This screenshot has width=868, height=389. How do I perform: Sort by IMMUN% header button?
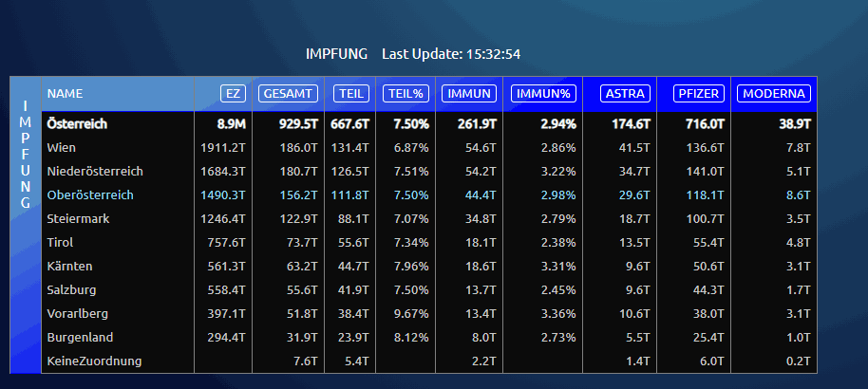[x=543, y=94]
